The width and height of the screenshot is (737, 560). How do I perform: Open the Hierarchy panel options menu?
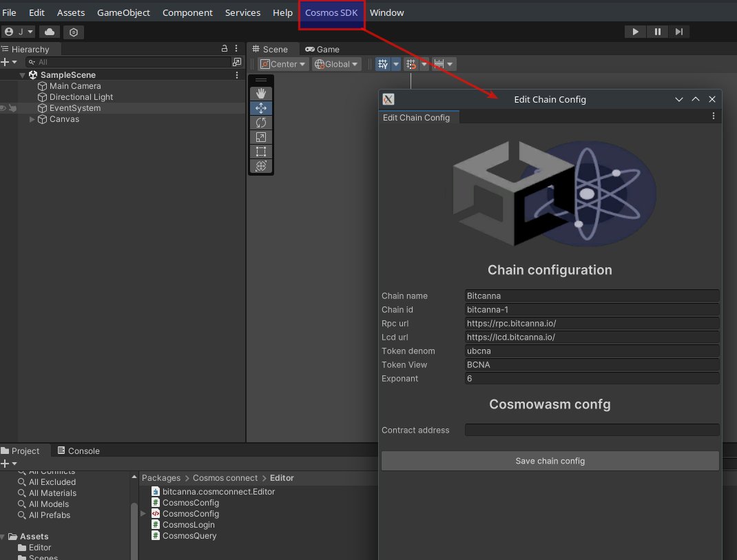pyautogui.click(x=236, y=48)
